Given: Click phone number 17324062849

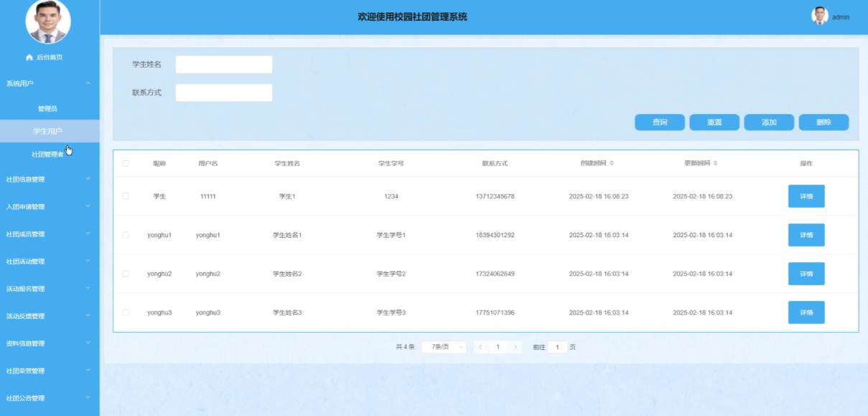Looking at the screenshot, I should click(x=495, y=274).
